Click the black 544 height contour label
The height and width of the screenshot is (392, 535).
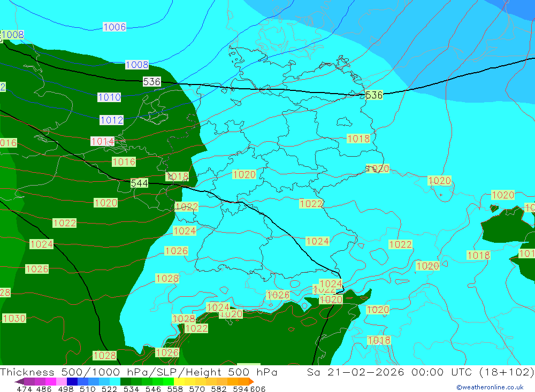point(140,183)
